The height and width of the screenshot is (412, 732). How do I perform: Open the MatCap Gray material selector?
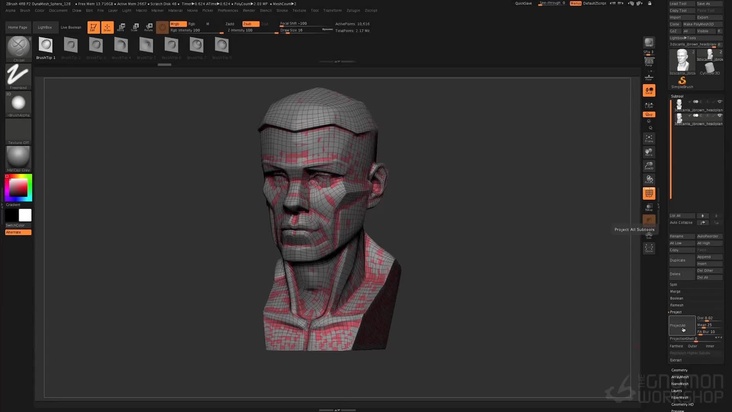19,159
